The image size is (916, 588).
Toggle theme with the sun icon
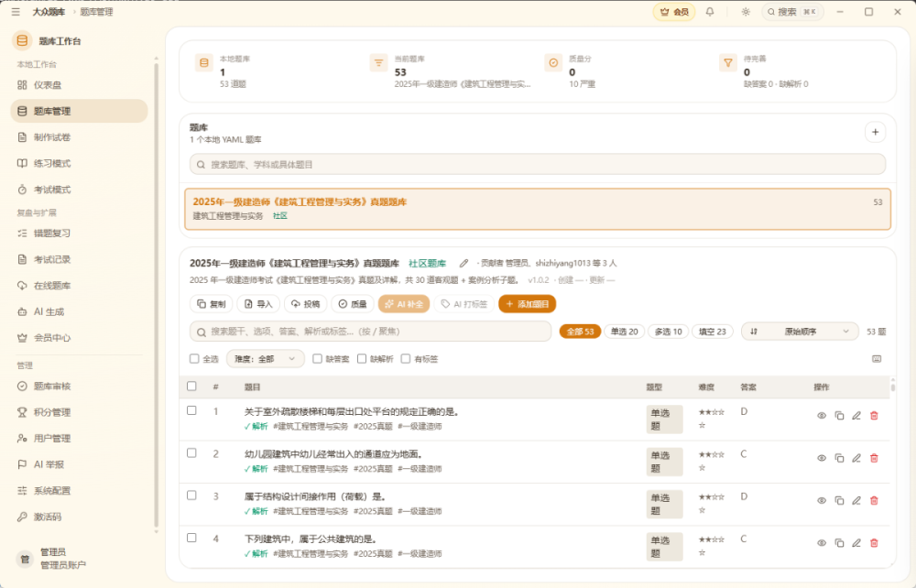click(x=746, y=12)
